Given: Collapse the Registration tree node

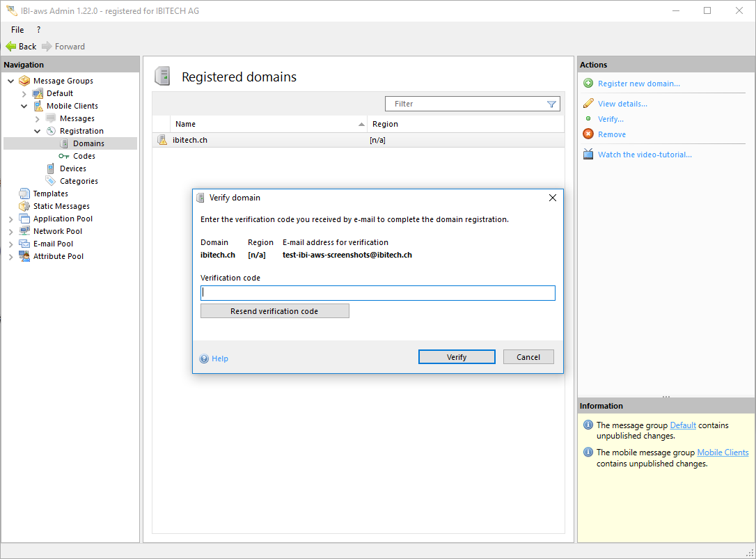Looking at the screenshot, I should pos(38,131).
